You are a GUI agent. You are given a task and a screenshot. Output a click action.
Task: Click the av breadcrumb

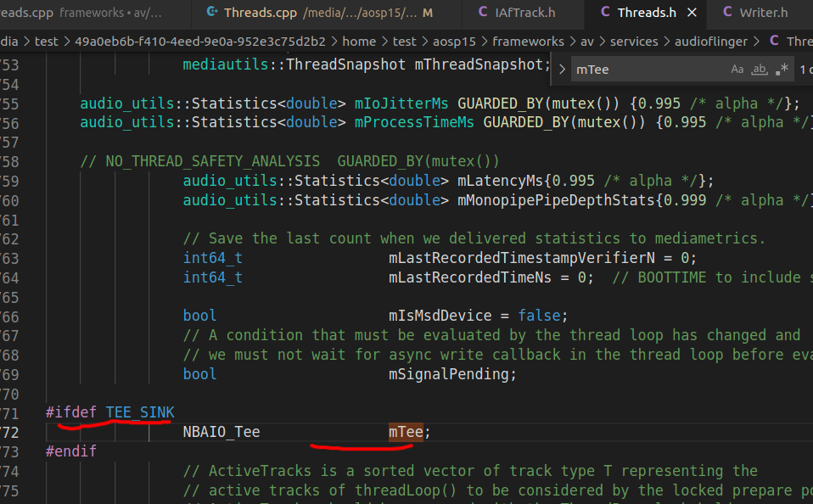pos(587,42)
